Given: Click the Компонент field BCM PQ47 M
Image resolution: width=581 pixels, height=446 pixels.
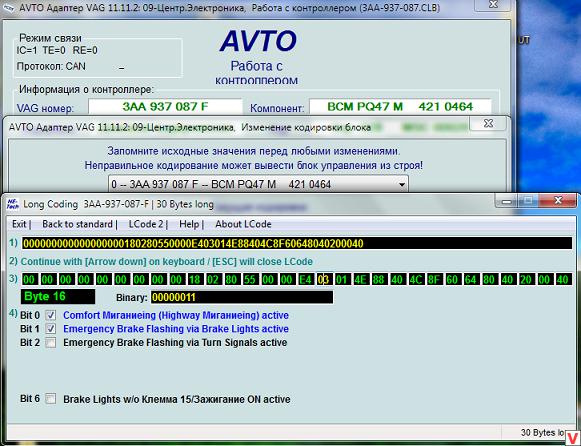Looking at the screenshot, I should point(401,107).
